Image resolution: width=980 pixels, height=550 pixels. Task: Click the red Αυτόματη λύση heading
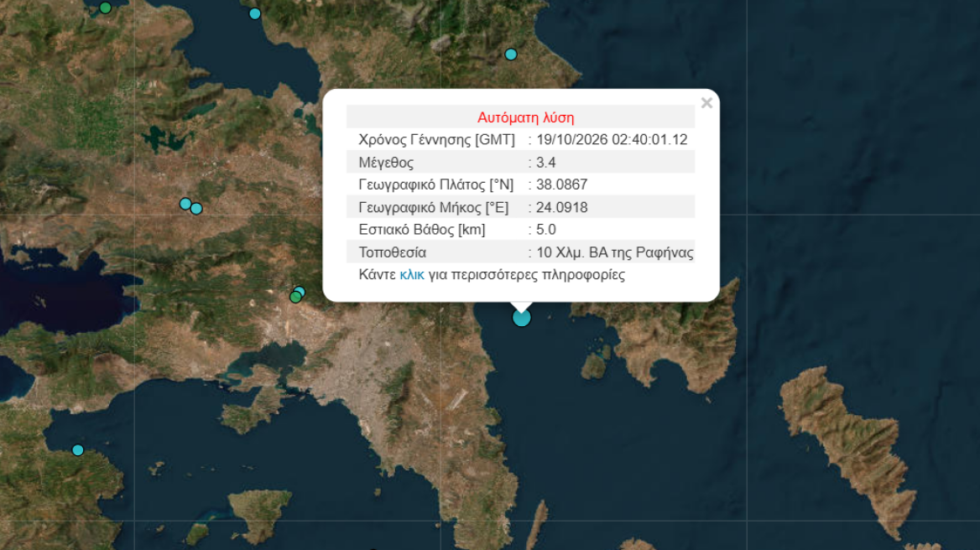click(x=525, y=117)
